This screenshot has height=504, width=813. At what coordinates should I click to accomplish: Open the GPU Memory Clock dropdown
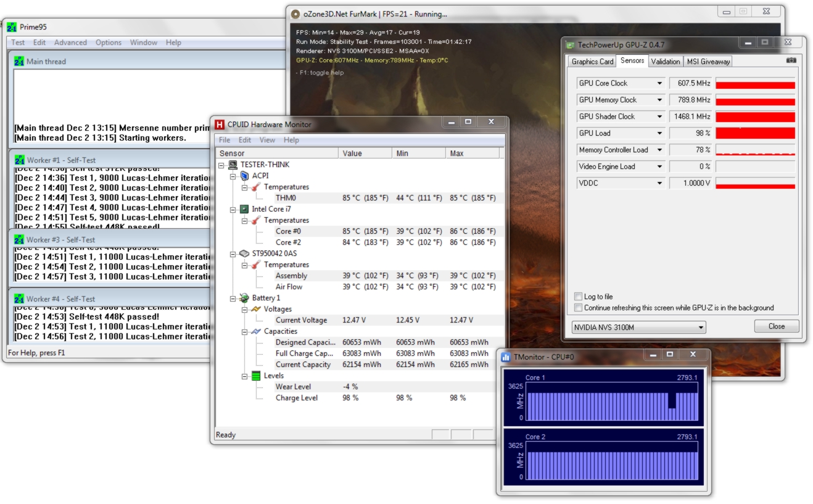coord(659,100)
